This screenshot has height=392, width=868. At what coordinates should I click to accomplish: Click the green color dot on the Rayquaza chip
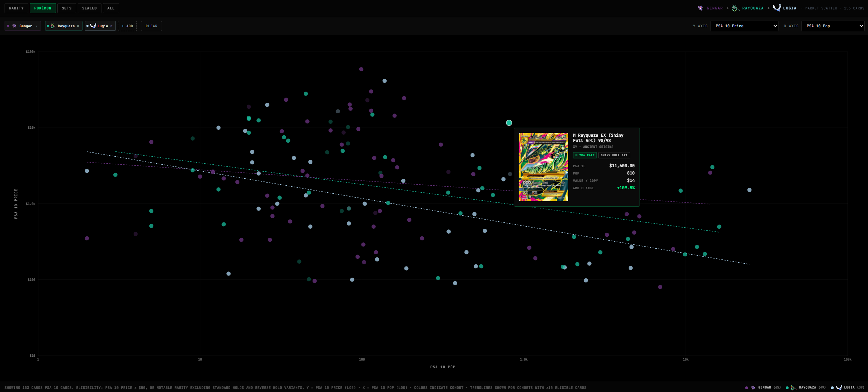(48, 26)
